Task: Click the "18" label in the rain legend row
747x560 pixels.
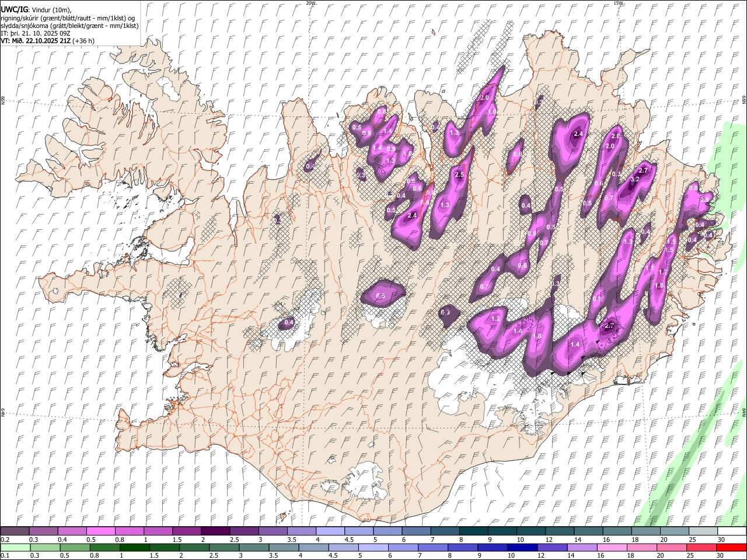Action: (630, 556)
